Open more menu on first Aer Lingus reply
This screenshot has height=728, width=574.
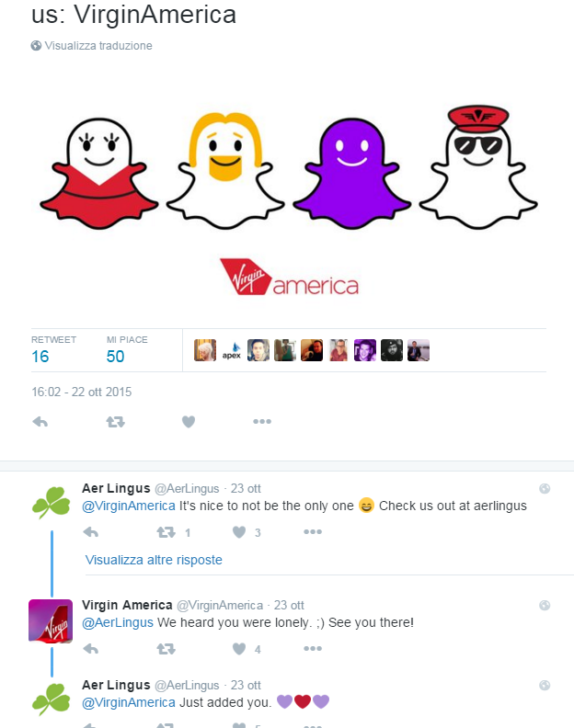(x=313, y=532)
